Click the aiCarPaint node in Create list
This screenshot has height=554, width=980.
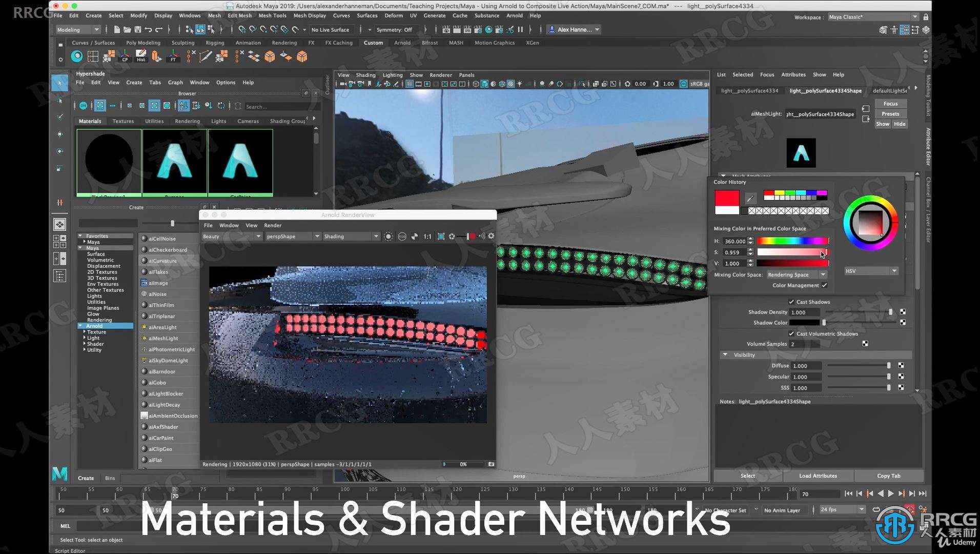161,438
